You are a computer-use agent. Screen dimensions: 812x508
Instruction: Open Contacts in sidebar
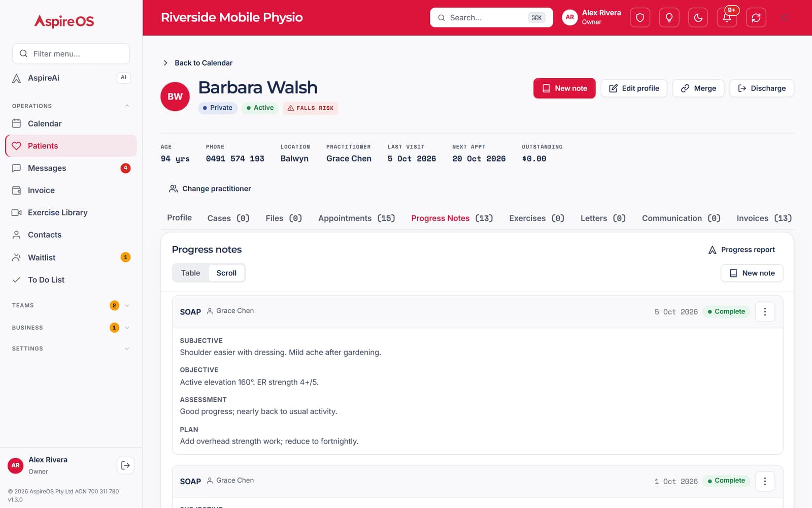(71, 235)
